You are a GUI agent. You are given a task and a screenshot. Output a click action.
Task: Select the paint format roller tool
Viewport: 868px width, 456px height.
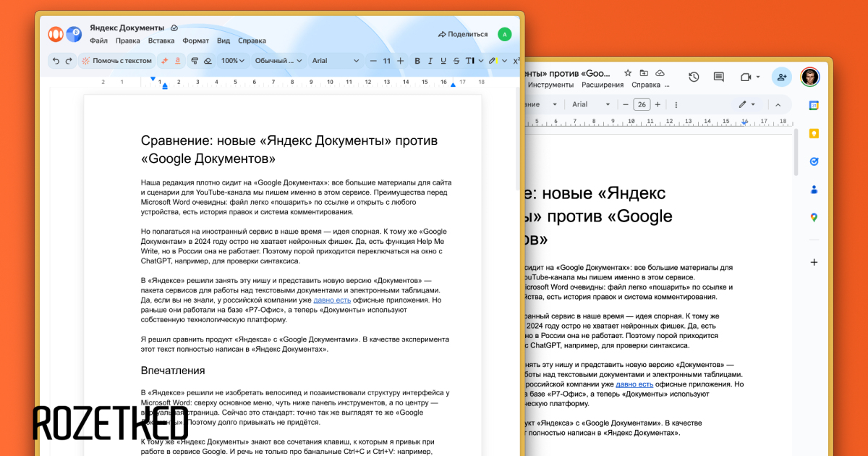point(195,61)
